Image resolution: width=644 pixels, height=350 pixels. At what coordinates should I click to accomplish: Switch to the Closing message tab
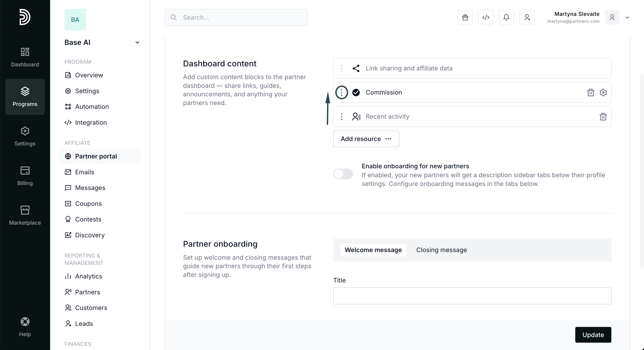tap(441, 250)
